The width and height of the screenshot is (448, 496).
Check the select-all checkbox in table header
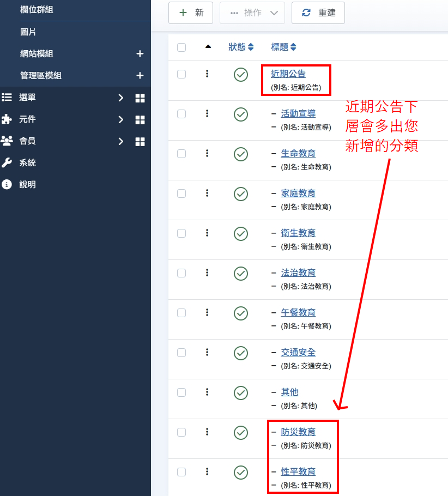point(181,47)
